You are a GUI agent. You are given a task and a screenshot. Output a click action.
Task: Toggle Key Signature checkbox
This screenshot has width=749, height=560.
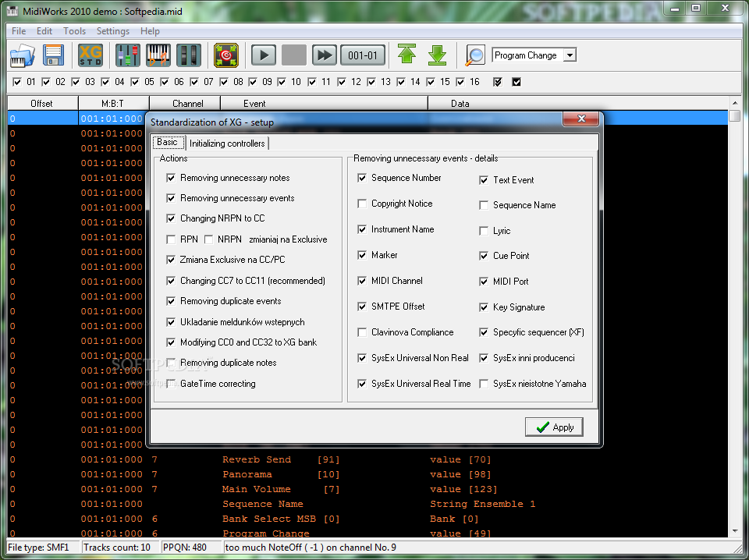coord(484,307)
